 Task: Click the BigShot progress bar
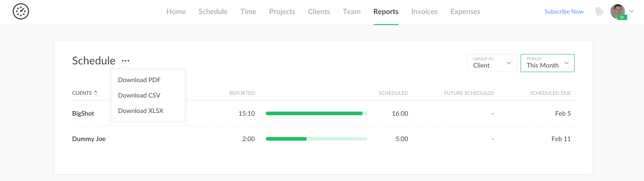click(316, 113)
